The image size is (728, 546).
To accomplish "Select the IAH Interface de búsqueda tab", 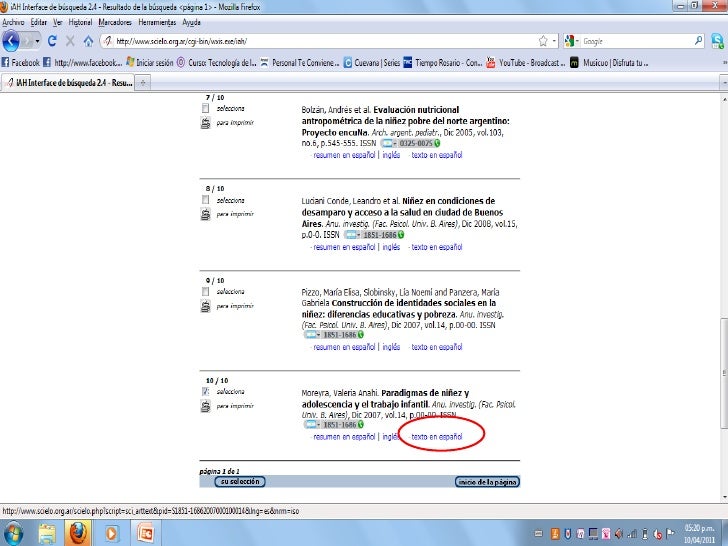I will (68, 83).
